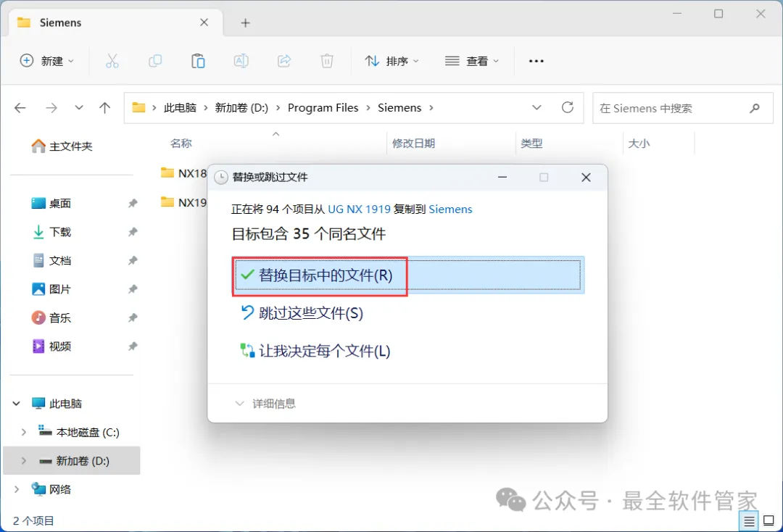Expand the address bar history dropdown

point(536,108)
